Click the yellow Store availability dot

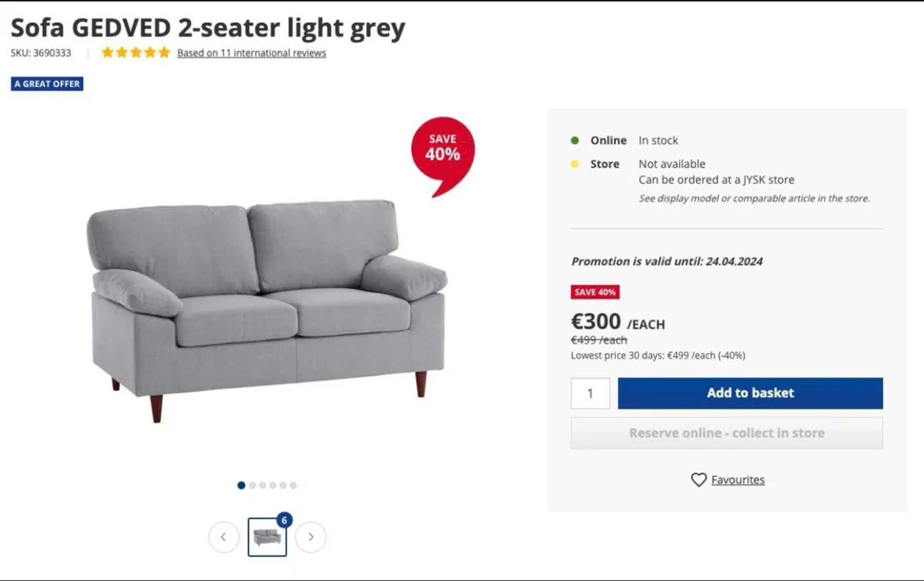[x=574, y=164]
